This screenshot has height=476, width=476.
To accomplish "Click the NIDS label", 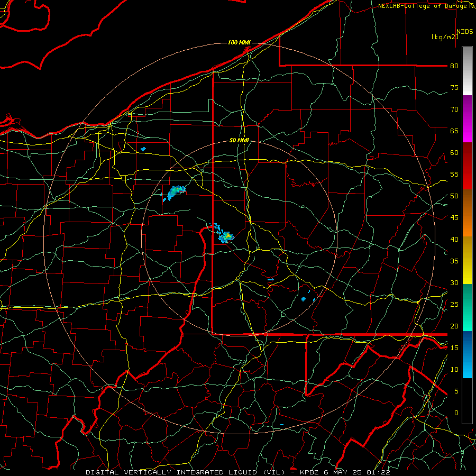I will [465, 32].
